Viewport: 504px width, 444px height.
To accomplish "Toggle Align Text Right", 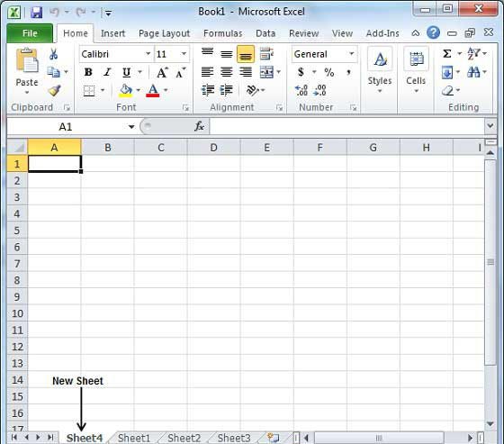I will click(246, 72).
